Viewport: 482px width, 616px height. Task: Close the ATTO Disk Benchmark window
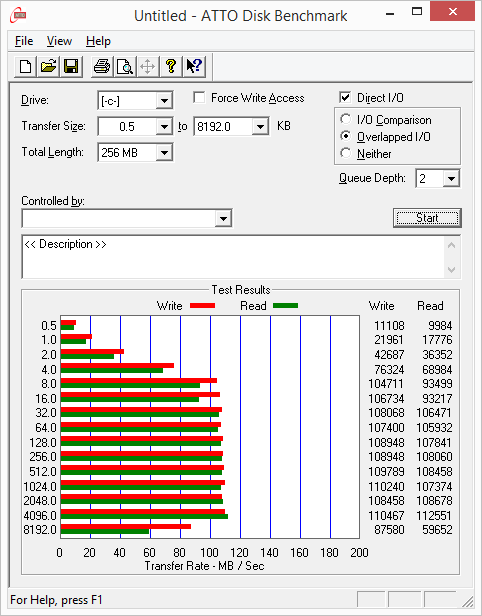(x=453, y=11)
